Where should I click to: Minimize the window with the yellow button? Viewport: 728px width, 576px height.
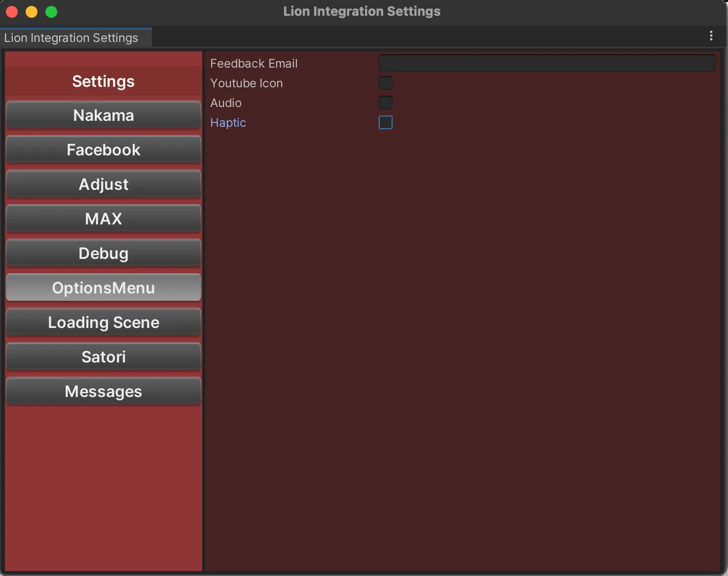pyautogui.click(x=32, y=11)
